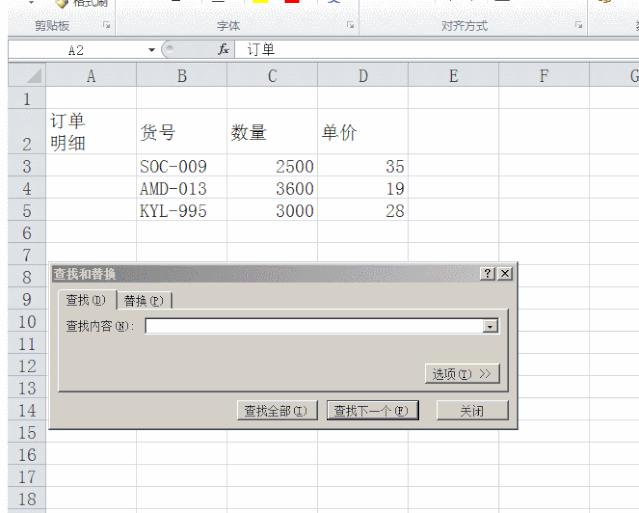Image resolution: width=639 pixels, height=513 pixels.
Task: Select column B header
Action: click(x=182, y=75)
